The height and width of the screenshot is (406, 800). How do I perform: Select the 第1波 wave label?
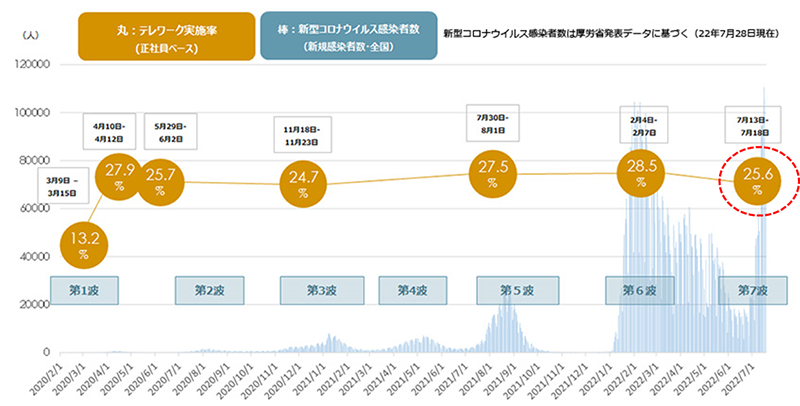(x=83, y=290)
